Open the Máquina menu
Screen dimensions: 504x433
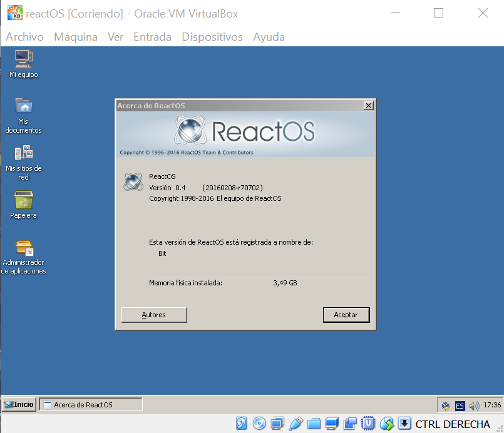76,37
